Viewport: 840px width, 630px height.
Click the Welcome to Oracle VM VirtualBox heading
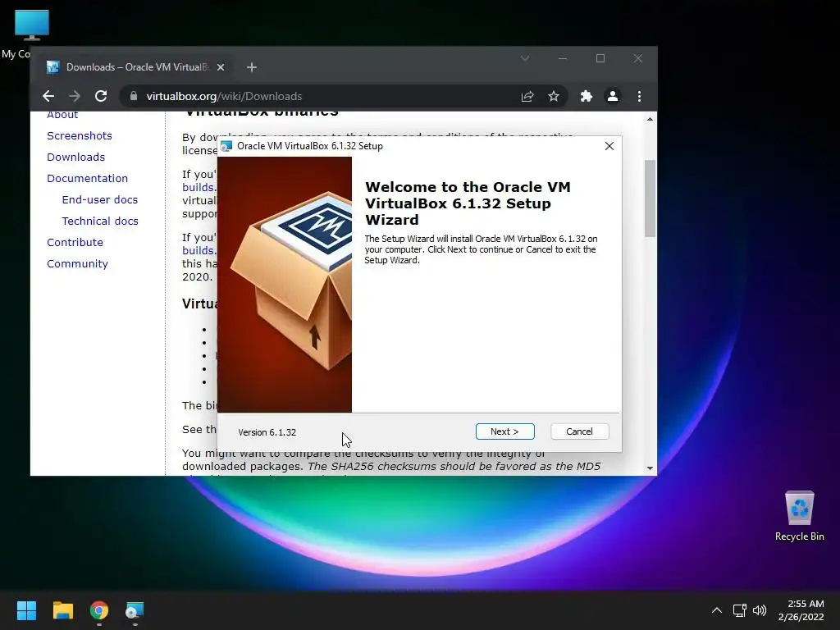pyautogui.click(x=468, y=203)
